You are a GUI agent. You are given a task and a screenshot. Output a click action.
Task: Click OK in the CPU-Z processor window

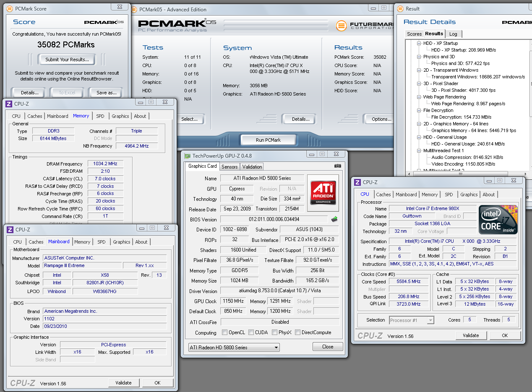click(505, 335)
